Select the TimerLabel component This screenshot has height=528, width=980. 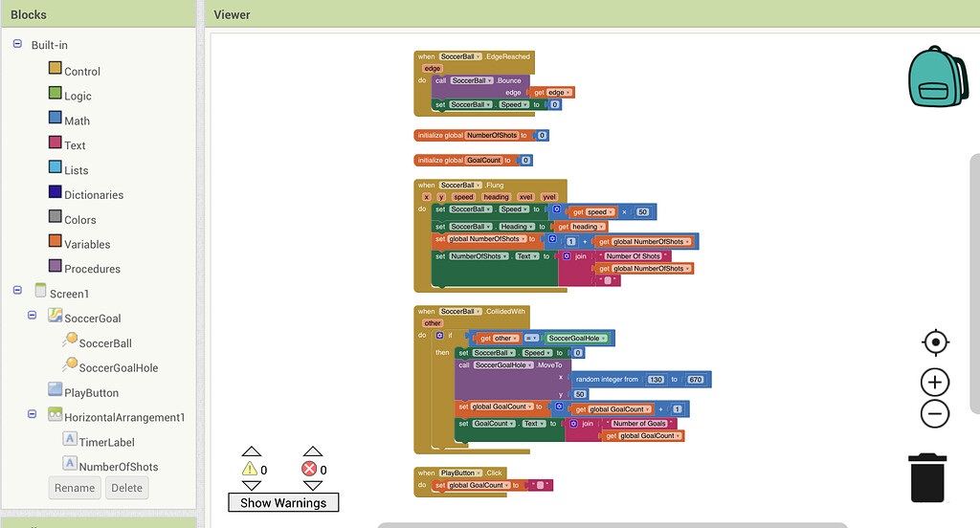pos(106,442)
